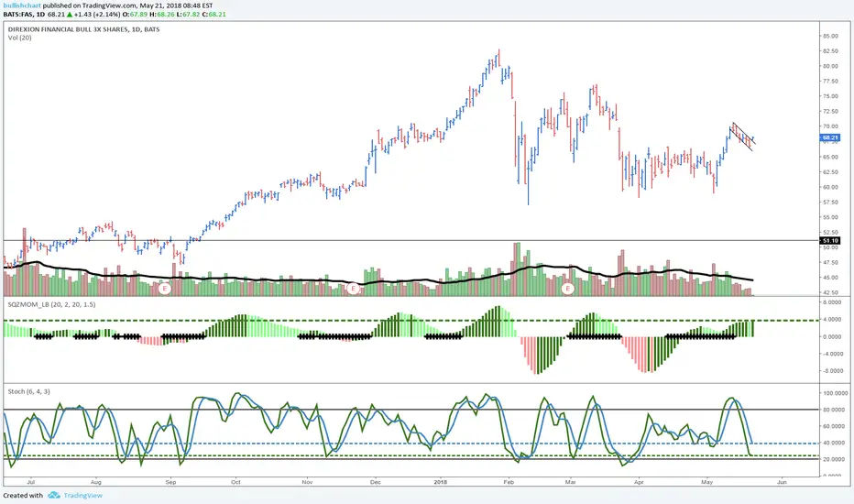Click the DIREXION FINANCIAL BULL 3X SHARES title
Image resolution: width=854 pixels, height=504 pixels.
tap(83, 29)
